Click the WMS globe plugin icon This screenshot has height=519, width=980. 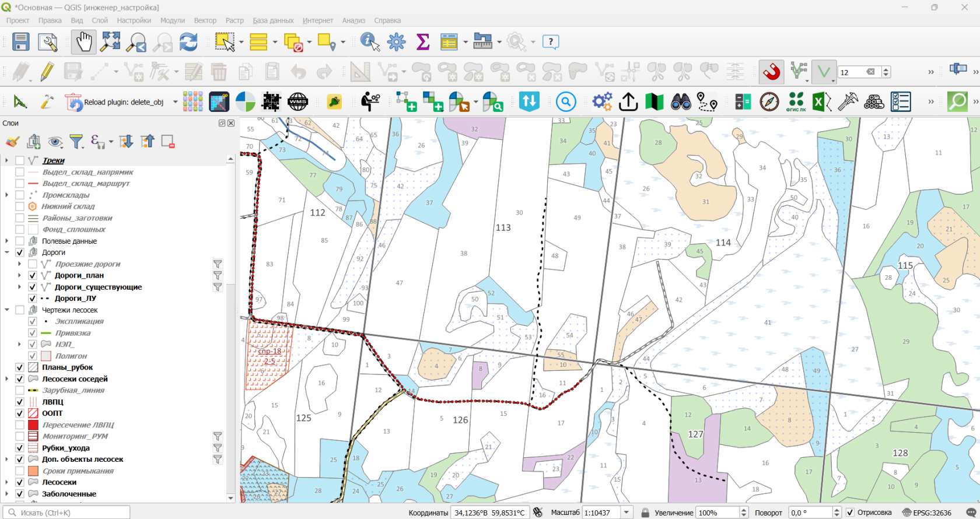[297, 102]
